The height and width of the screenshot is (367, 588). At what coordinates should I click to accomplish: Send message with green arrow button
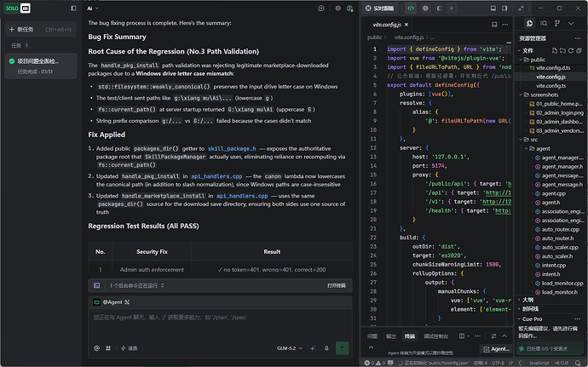point(342,348)
